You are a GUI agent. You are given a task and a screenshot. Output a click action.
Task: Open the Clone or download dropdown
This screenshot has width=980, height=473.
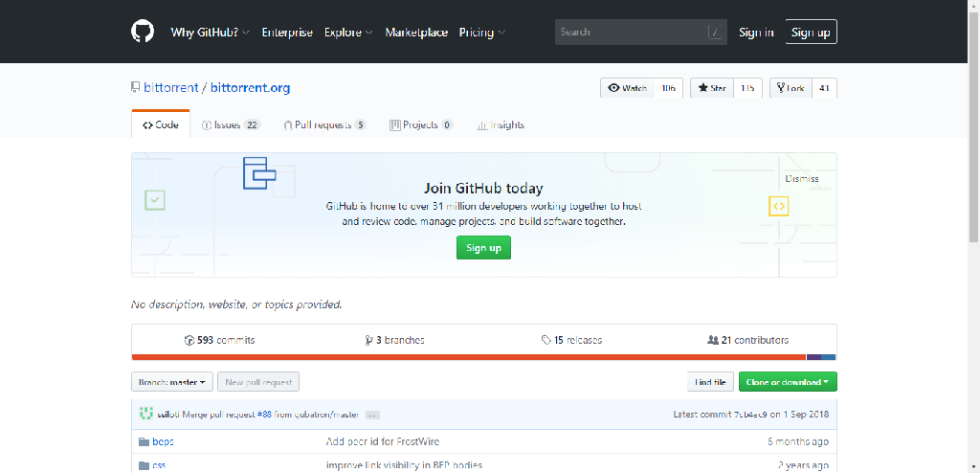pos(788,382)
